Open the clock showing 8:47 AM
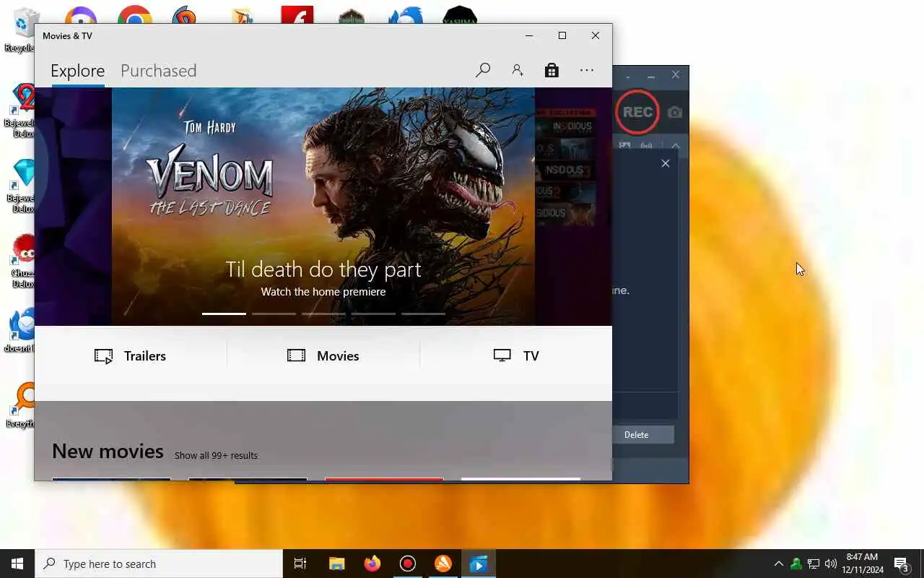The width and height of the screenshot is (924, 578). tap(863, 564)
